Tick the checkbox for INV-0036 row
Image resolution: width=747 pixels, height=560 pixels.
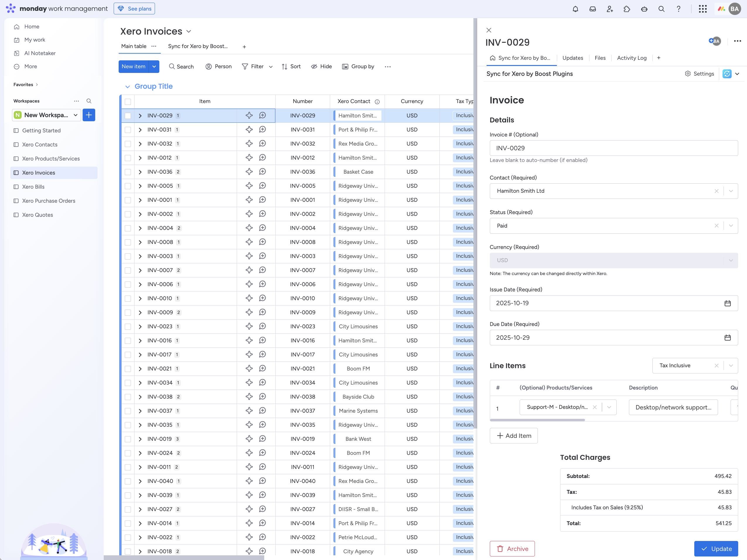coord(128,172)
